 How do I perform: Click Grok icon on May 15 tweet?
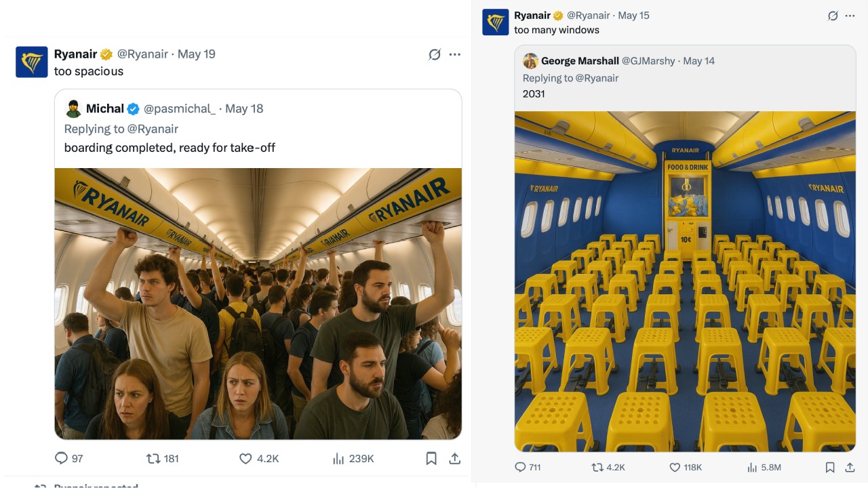(x=833, y=16)
